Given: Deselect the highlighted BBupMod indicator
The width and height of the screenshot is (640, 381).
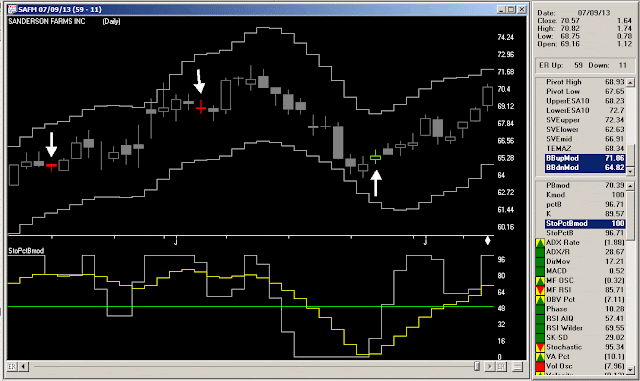Looking at the screenshot, I should [585, 158].
